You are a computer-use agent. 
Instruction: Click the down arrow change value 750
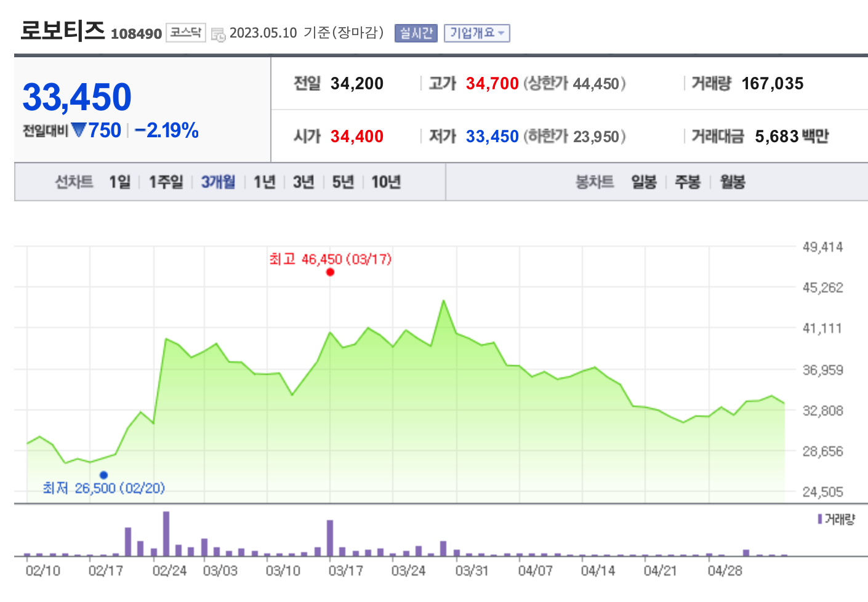point(97,130)
